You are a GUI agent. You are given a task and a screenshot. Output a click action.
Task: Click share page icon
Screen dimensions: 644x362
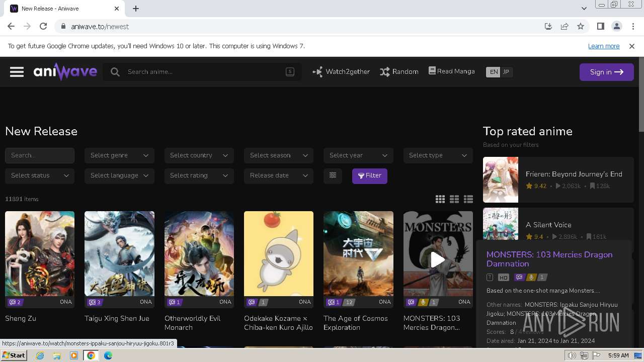(x=565, y=26)
